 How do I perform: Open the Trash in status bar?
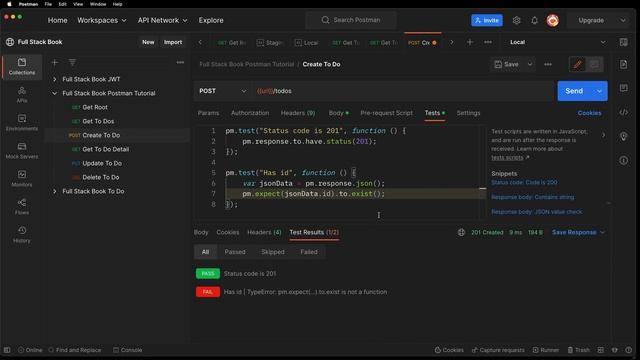coord(578,350)
